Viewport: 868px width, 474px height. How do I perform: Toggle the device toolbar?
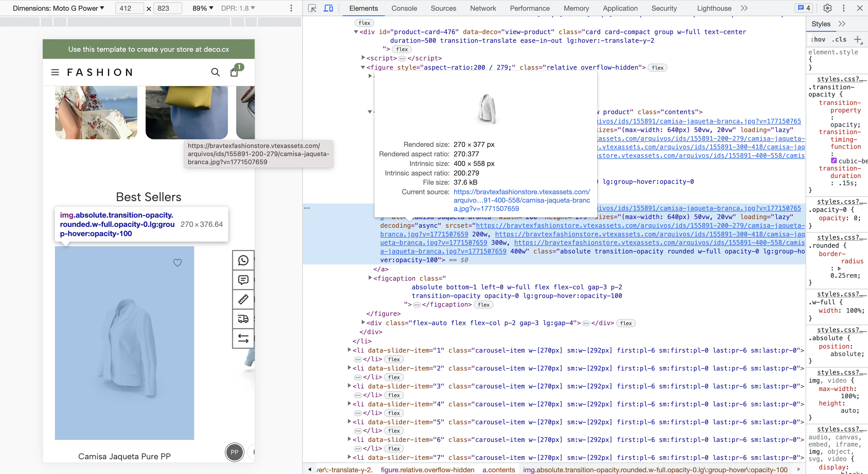(328, 8)
